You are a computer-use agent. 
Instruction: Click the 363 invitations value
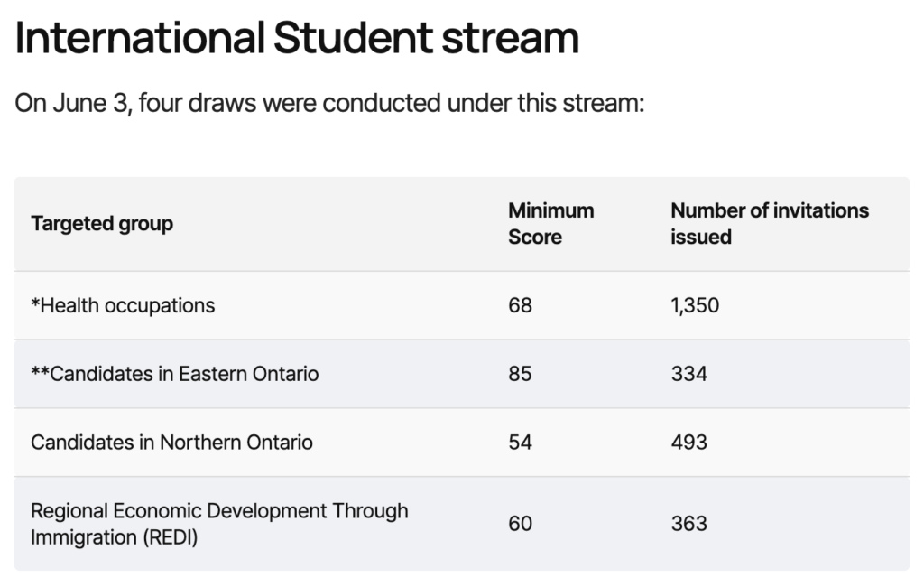[688, 524]
